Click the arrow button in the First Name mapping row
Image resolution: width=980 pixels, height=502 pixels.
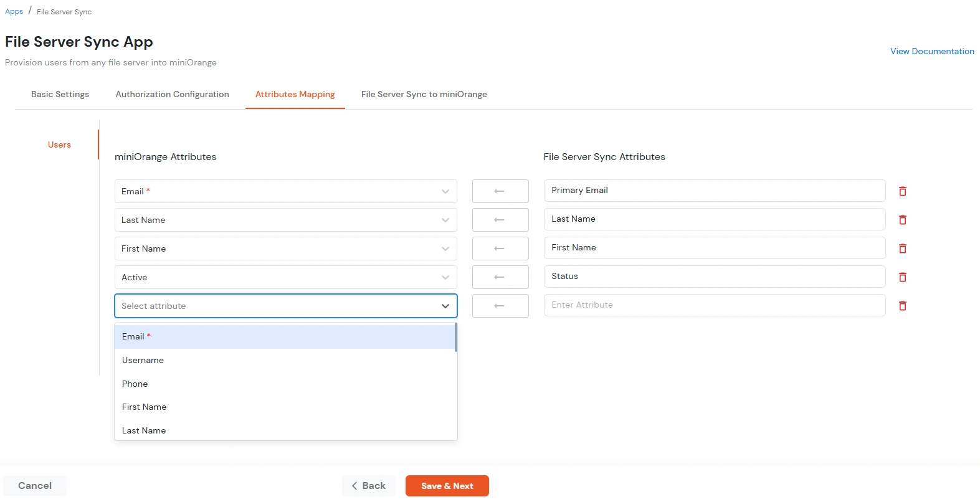pos(500,249)
